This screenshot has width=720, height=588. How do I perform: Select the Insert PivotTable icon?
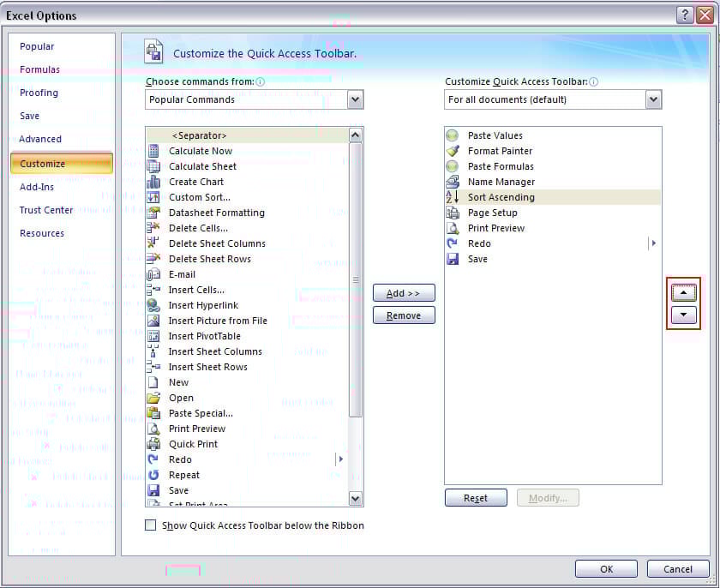[x=153, y=336]
